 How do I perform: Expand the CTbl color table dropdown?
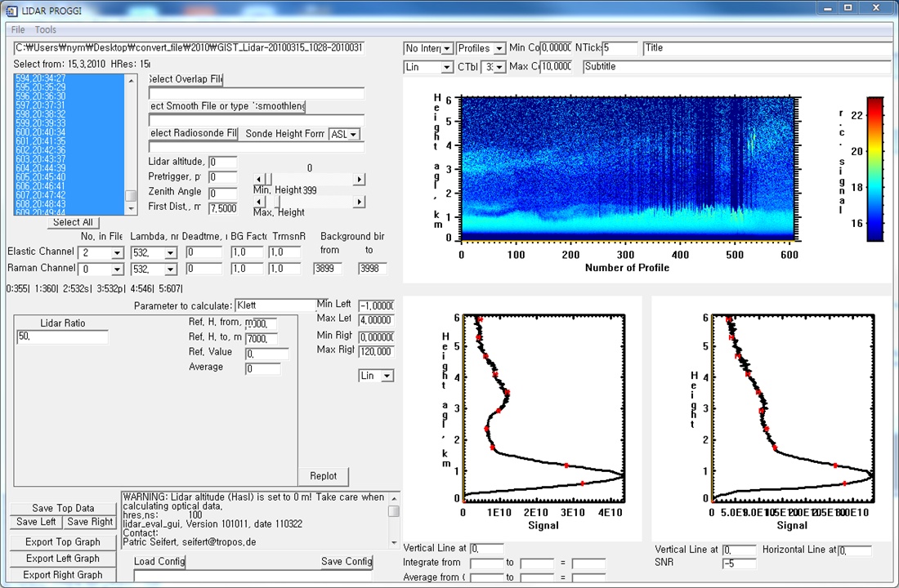coord(500,67)
